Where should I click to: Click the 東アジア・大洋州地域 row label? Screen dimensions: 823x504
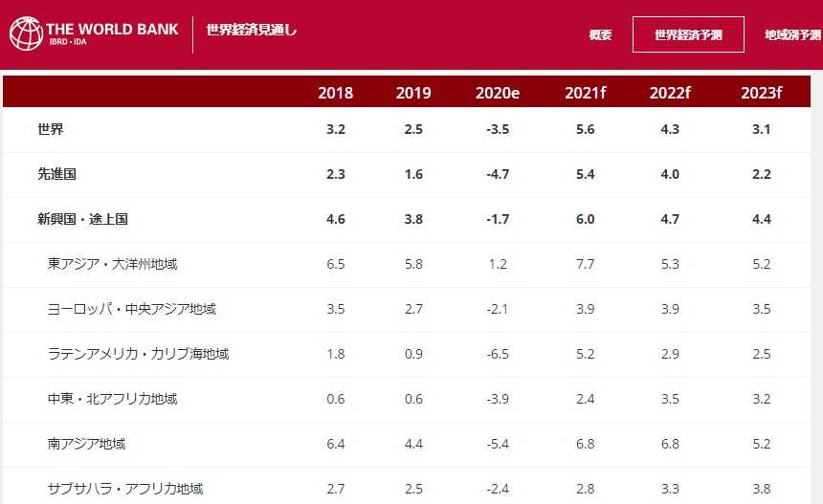(112, 264)
